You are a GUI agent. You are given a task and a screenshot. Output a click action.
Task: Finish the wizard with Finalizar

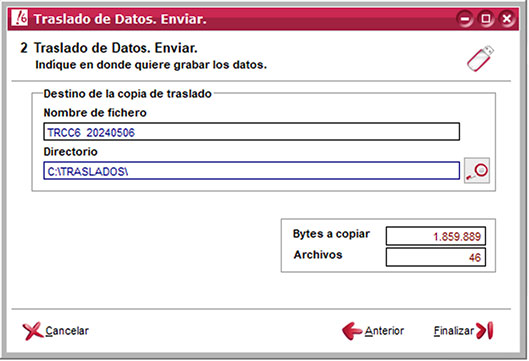(463, 331)
